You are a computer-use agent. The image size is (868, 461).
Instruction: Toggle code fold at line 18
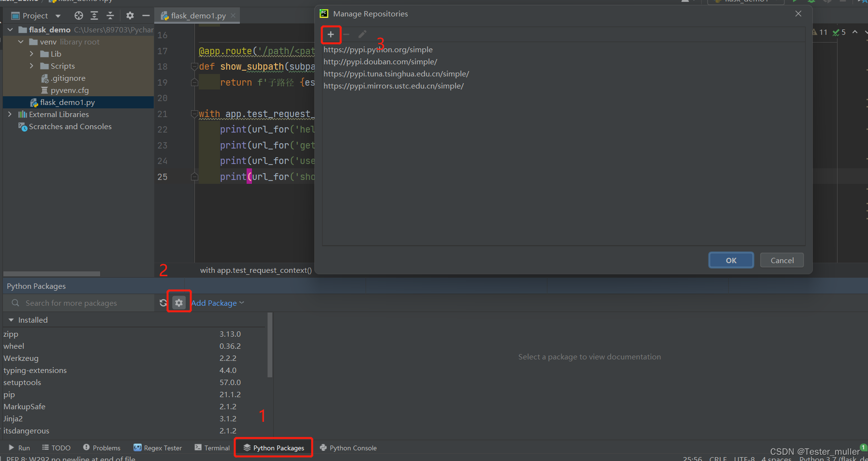(x=194, y=66)
